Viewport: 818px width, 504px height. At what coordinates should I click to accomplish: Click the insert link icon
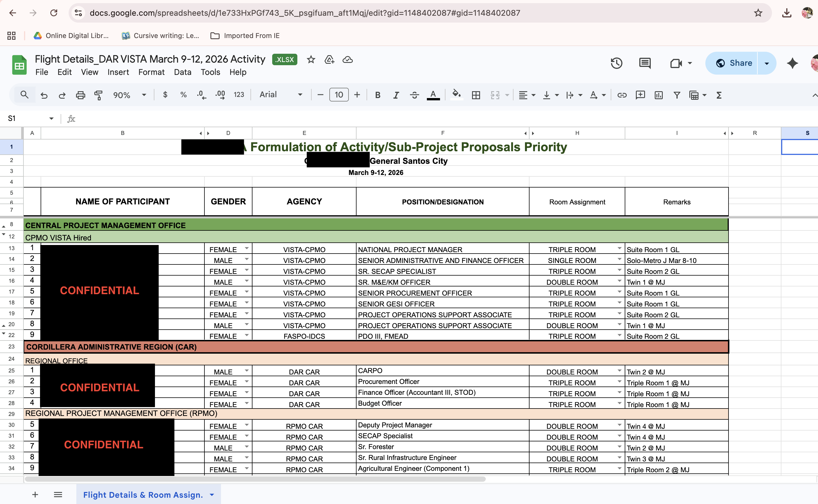[622, 95]
